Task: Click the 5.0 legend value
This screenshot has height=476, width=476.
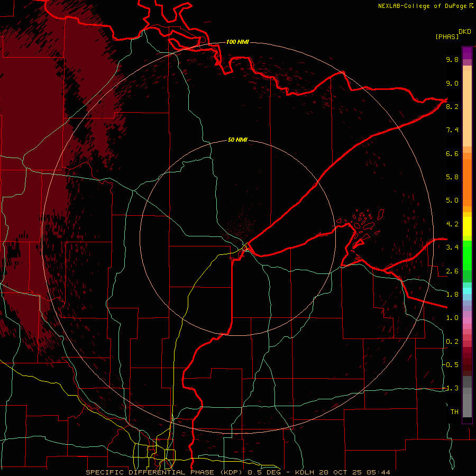Action: (x=452, y=200)
